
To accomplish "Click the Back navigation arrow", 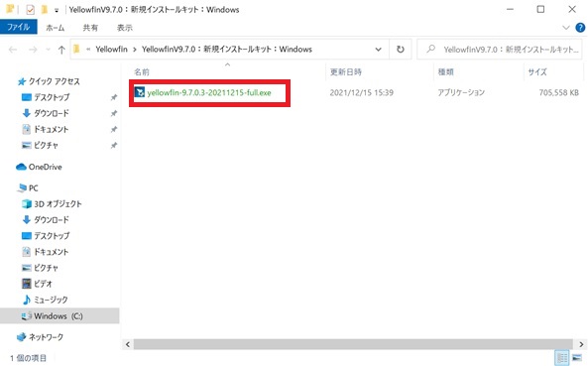I will click(x=13, y=50).
